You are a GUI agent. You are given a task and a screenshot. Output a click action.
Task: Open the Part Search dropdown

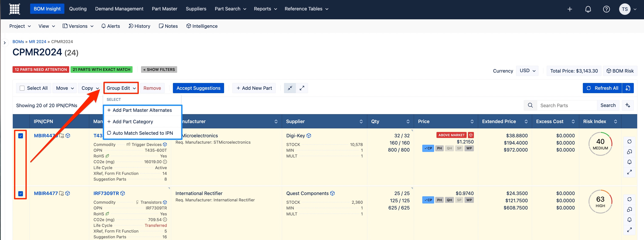pos(230,9)
